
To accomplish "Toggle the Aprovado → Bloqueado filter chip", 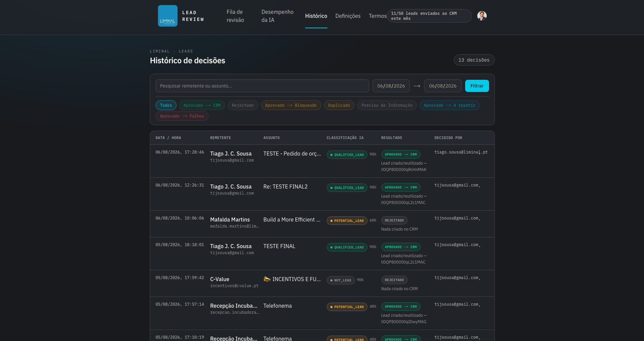I will pyautogui.click(x=291, y=105).
